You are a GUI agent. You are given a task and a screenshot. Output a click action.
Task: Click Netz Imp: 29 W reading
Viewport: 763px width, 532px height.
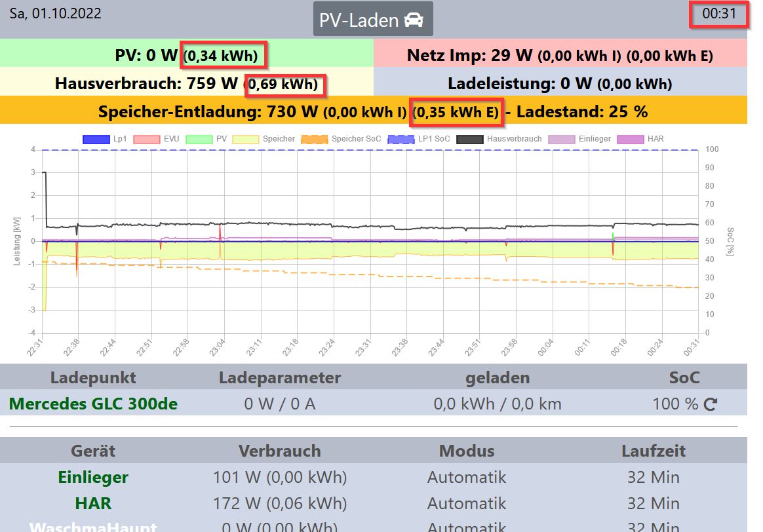click(469, 56)
